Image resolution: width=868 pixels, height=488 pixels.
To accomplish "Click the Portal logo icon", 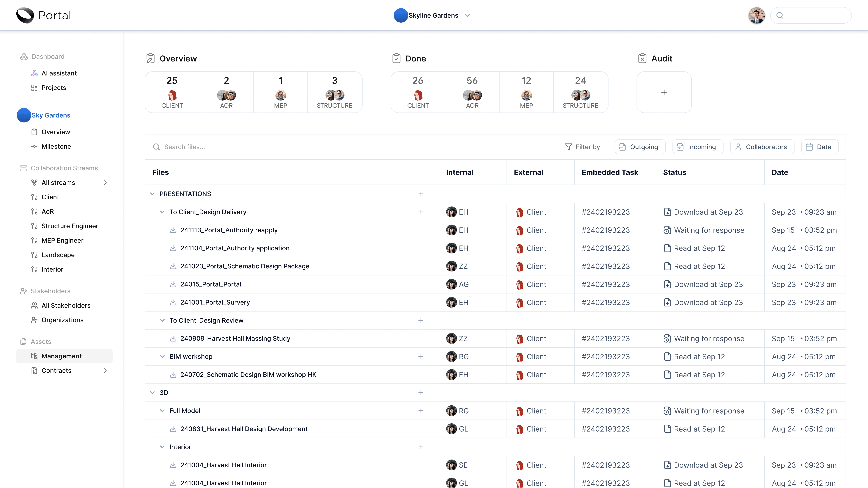I will click(25, 15).
